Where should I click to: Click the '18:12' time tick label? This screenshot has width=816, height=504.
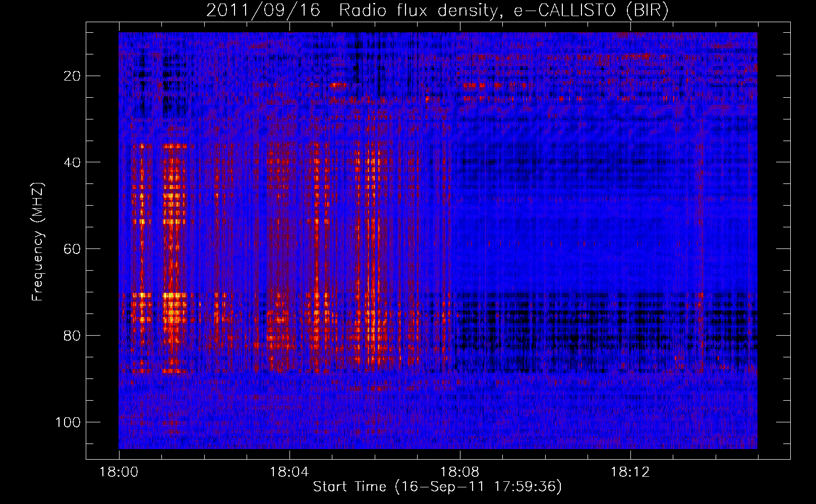coord(630,472)
